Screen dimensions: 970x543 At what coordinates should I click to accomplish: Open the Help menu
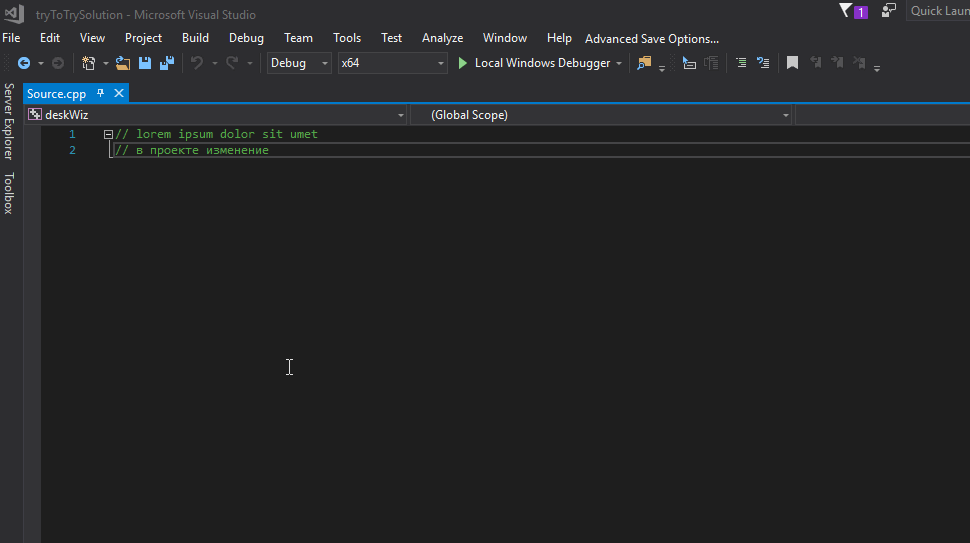coord(559,38)
